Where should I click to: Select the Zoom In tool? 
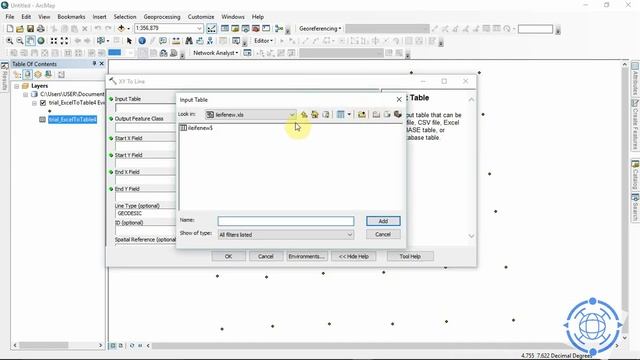click(x=9, y=41)
